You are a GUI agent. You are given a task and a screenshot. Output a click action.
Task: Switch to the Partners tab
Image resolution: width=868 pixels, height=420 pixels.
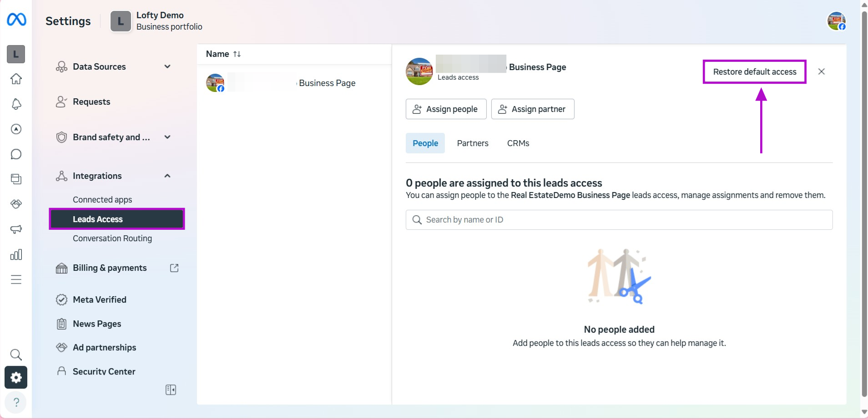coord(472,143)
